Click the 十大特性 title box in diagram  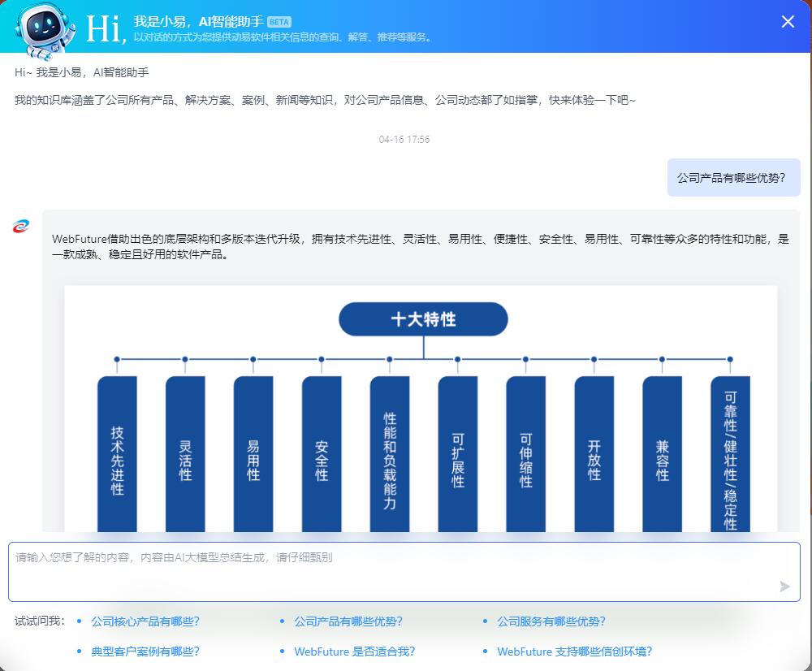[x=423, y=319]
